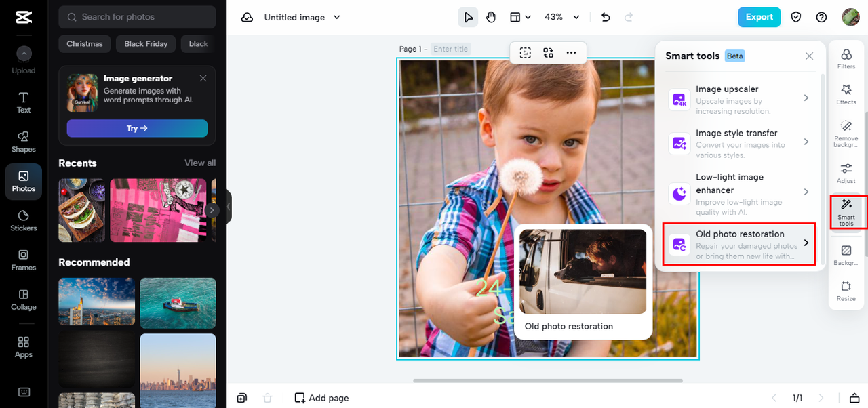Open the Effects panel
This screenshot has height=408, width=868.
[x=846, y=94]
